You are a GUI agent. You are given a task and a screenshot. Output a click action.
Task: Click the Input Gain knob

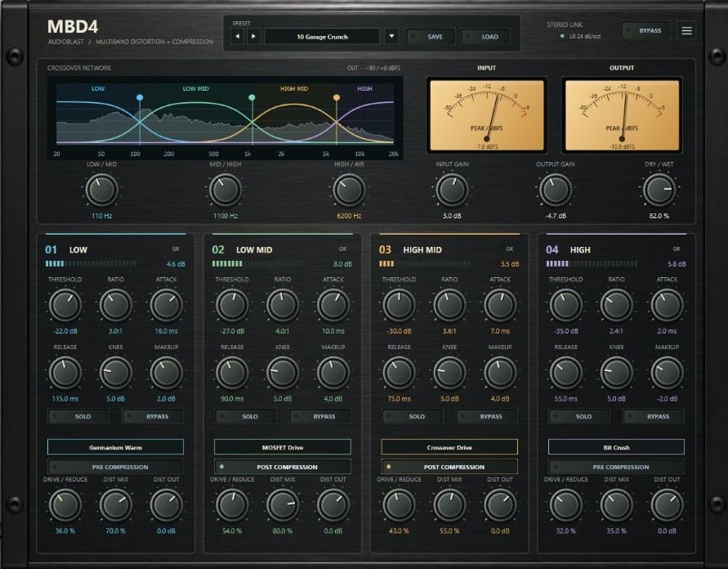pyautogui.click(x=452, y=190)
